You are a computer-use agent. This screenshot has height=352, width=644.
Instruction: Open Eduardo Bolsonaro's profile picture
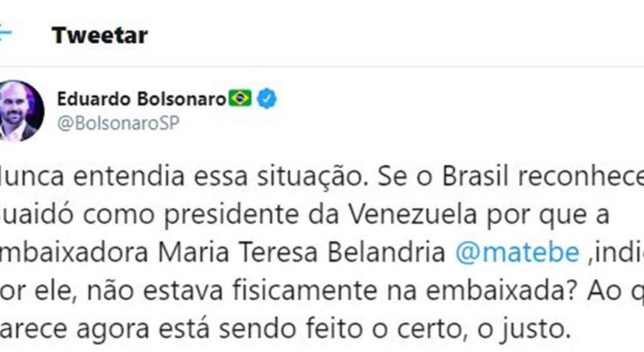tap(21, 111)
